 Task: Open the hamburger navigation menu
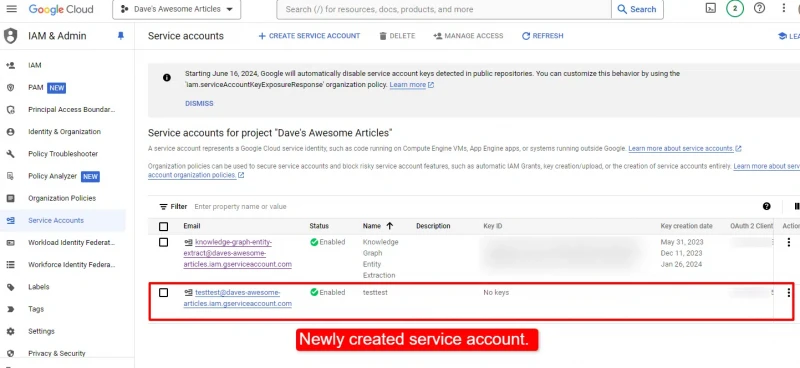coord(11,9)
